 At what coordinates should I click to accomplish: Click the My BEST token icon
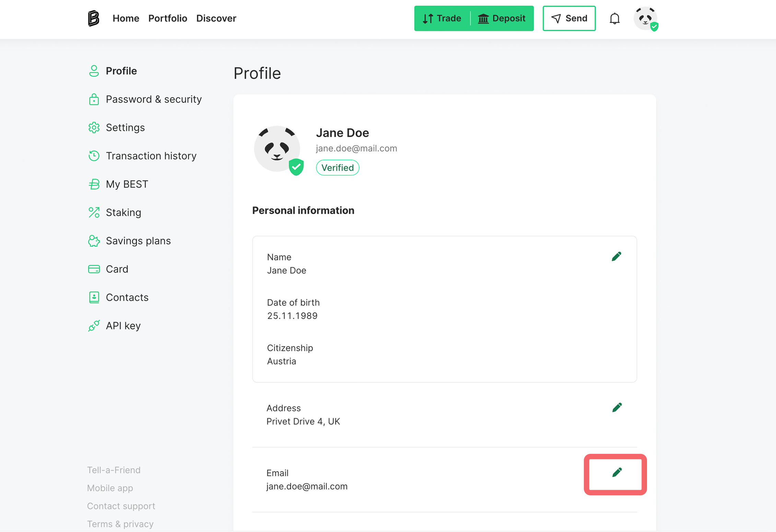(94, 184)
